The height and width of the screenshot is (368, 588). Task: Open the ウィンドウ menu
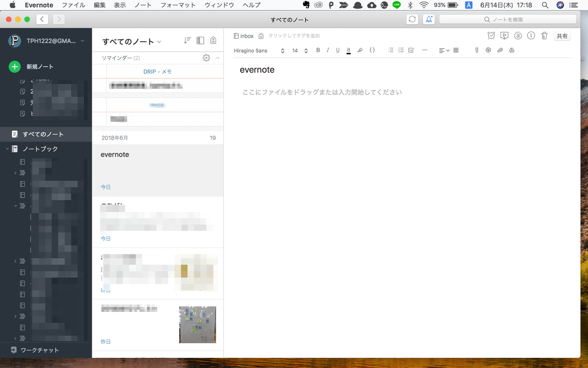tap(219, 5)
